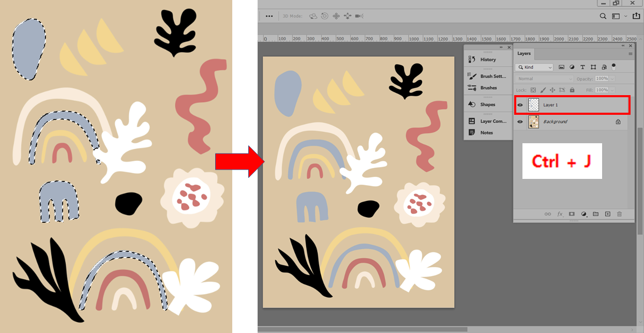Select the 3D zoom video camera icon

click(360, 16)
